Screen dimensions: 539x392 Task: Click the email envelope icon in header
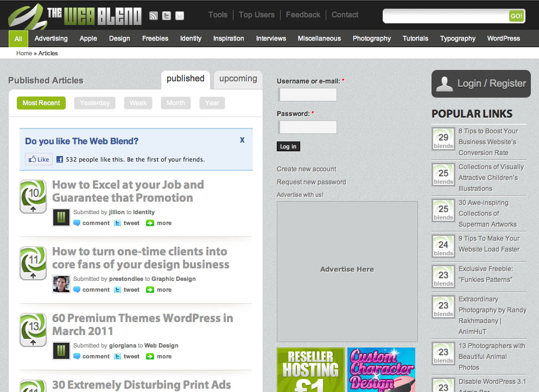pos(180,16)
